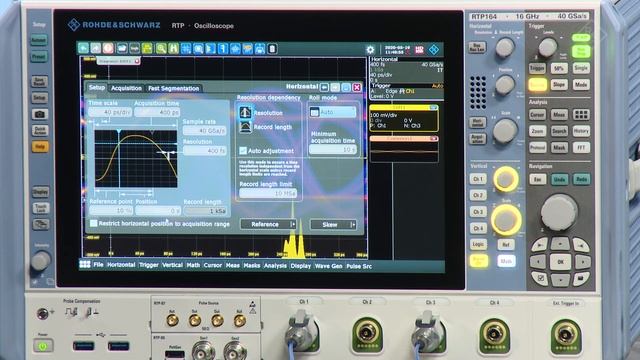The width and height of the screenshot is (640, 360).
Task: Click the yellow-green H toolbar icon
Action: tap(173, 49)
